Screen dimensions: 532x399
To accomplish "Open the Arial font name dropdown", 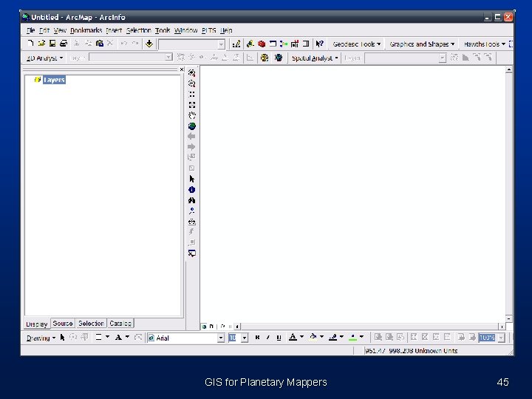I will 221,338.
